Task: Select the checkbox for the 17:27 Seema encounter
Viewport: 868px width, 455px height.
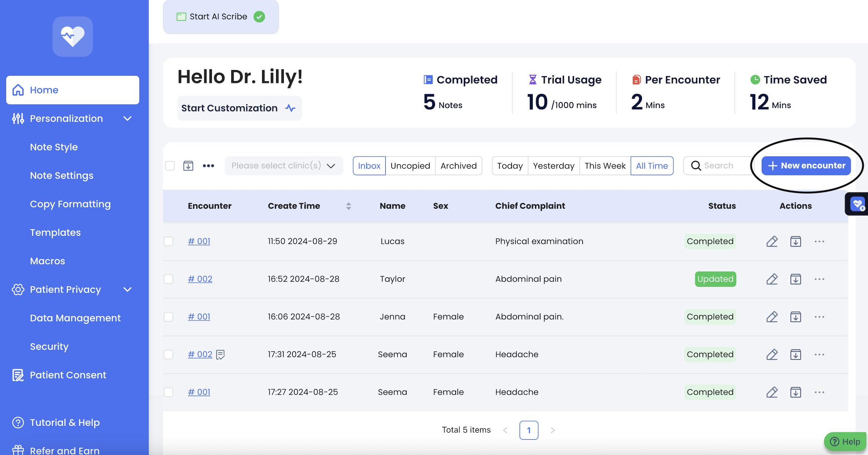Action: (168, 392)
